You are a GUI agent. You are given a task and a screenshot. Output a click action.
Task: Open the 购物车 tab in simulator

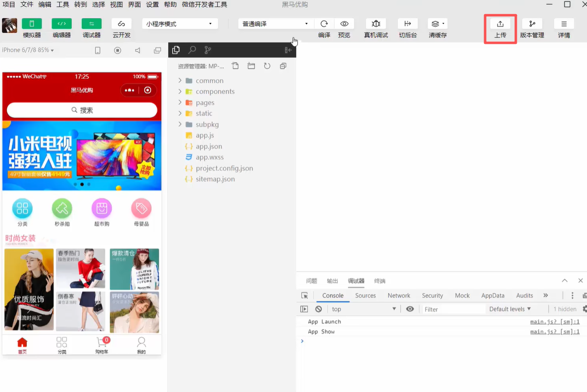coord(101,345)
